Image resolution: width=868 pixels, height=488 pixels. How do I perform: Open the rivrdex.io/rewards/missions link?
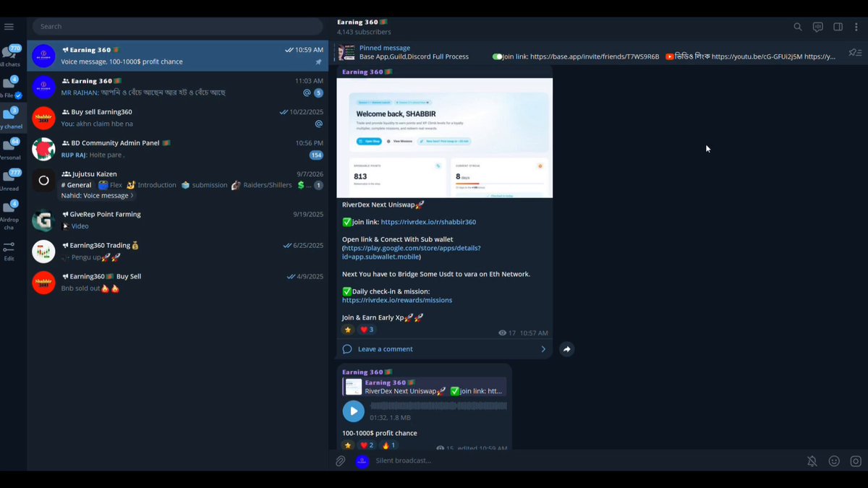pyautogui.click(x=397, y=300)
